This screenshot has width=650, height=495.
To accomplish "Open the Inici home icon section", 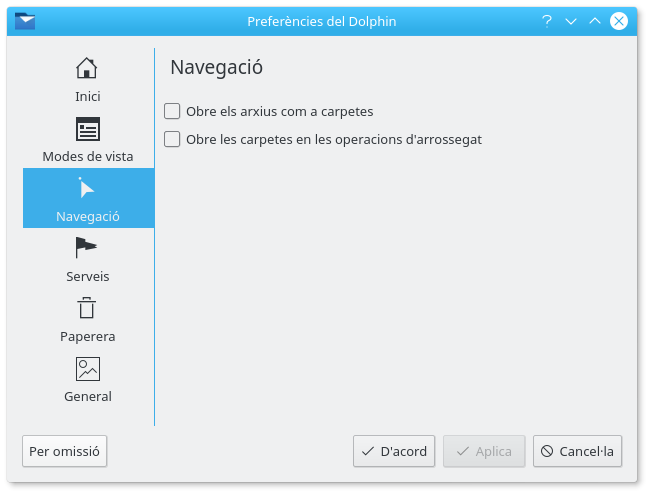I will 87,68.
